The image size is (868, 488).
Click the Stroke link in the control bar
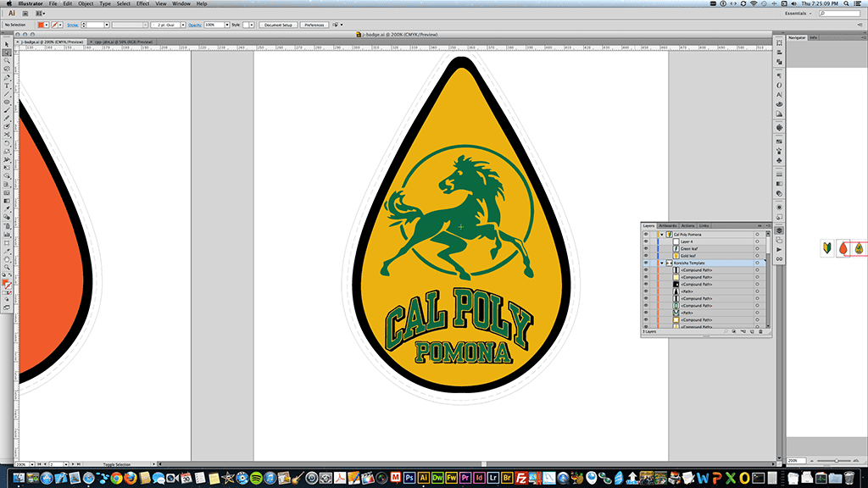[x=73, y=25]
